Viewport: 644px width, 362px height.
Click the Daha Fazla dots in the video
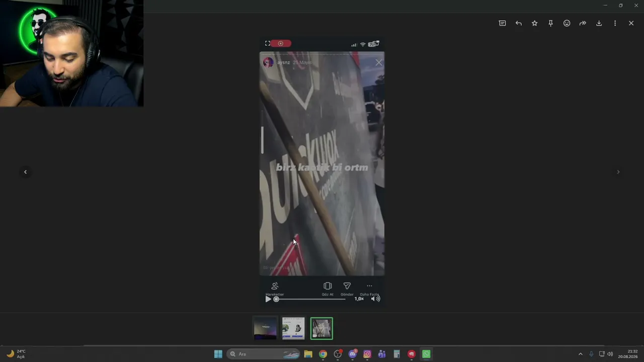point(369,286)
